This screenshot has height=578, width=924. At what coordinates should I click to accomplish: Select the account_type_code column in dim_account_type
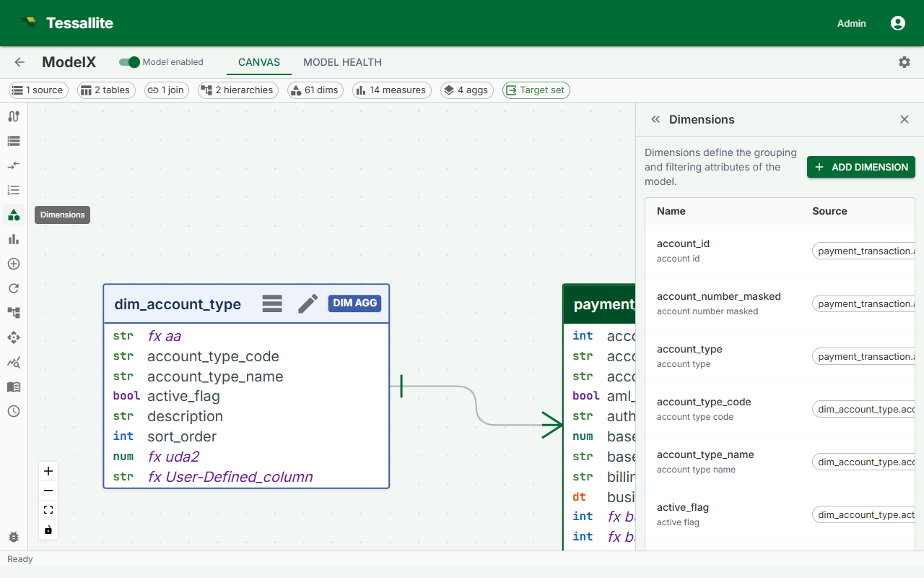246,356
